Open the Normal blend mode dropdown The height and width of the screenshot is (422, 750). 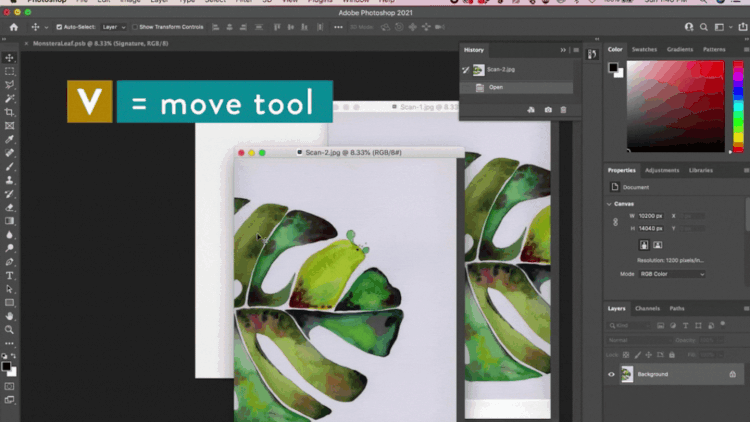click(639, 340)
